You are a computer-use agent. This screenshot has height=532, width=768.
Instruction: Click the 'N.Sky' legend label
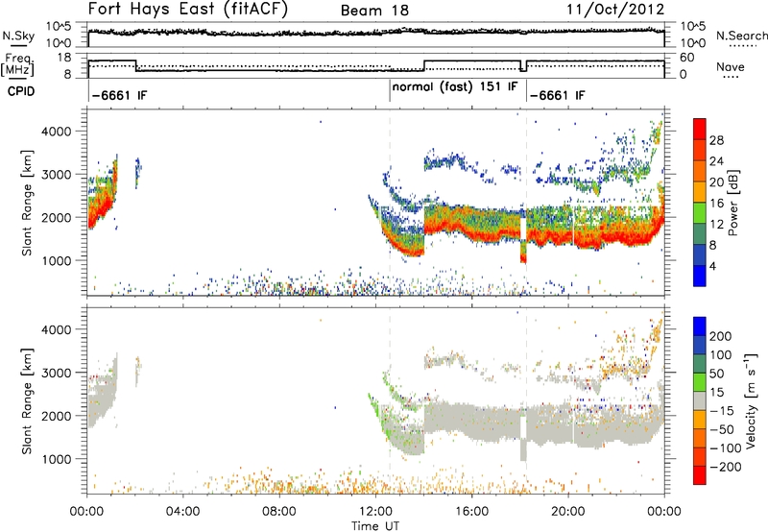[x=18, y=36]
